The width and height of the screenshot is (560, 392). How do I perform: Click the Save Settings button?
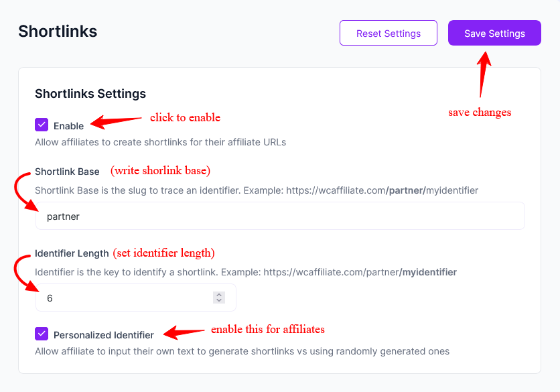pyautogui.click(x=494, y=33)
